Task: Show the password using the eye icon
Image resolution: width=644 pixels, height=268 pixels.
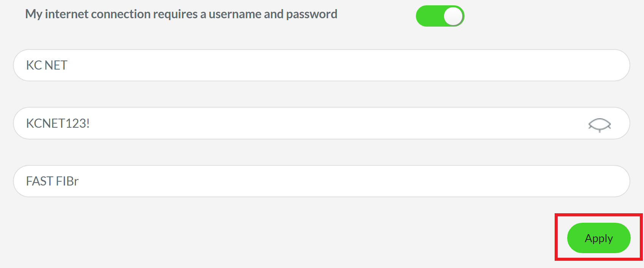Action: pyautogui.click(x=599, y=124)
